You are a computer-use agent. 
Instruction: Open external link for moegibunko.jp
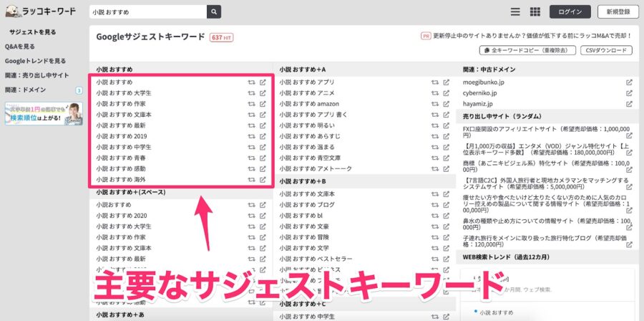(629, 82)
